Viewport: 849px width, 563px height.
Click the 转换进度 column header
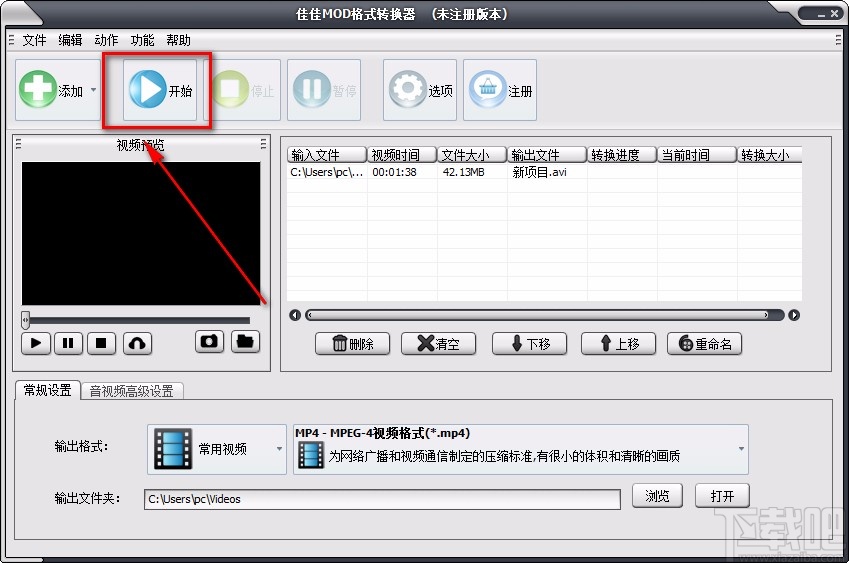coord(622,155)
